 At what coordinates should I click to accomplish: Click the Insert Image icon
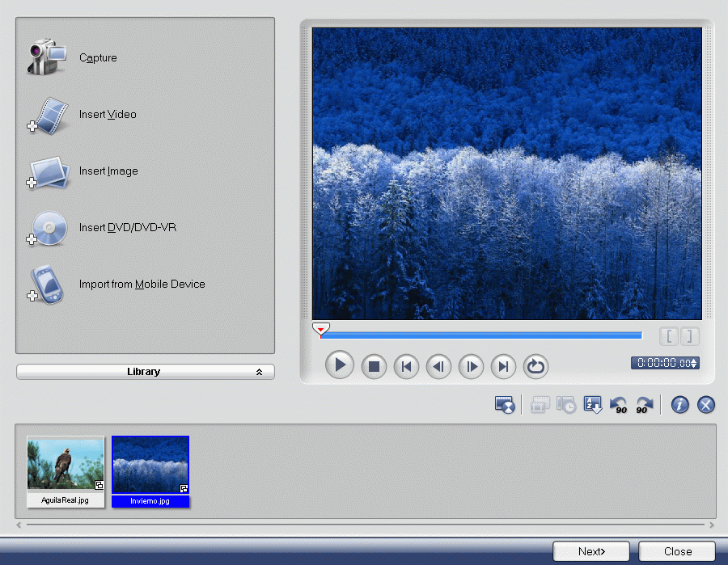pos(46,171)
